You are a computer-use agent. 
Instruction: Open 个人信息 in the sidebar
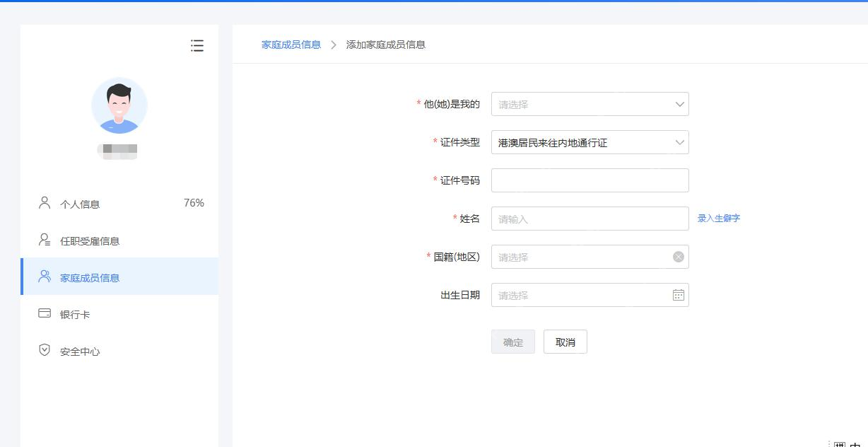coord(119,204)
